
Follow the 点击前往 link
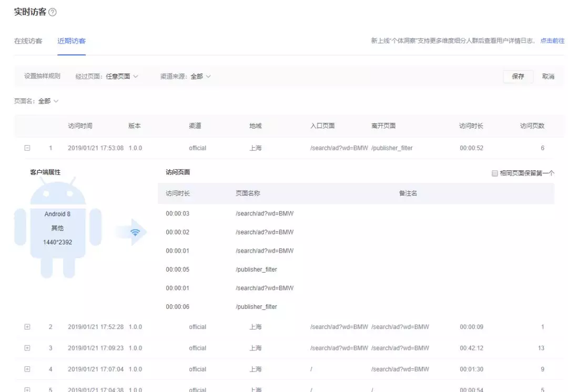click(552, 41)
